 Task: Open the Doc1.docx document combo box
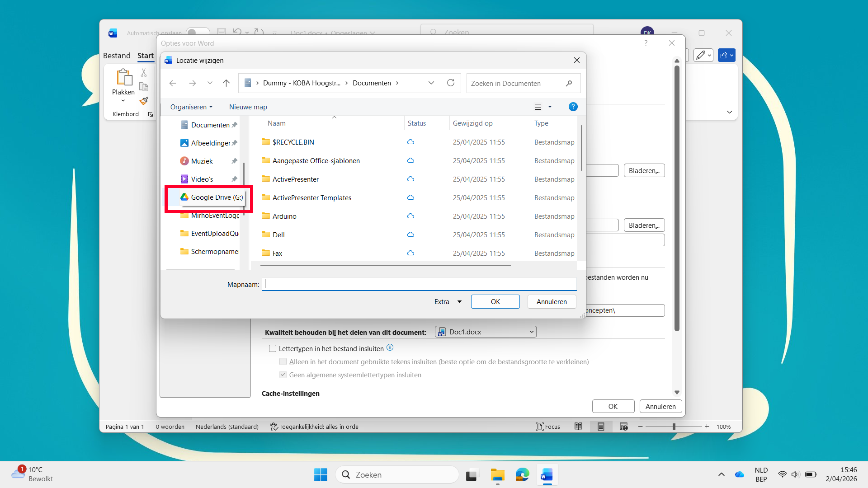pos(486,332)
